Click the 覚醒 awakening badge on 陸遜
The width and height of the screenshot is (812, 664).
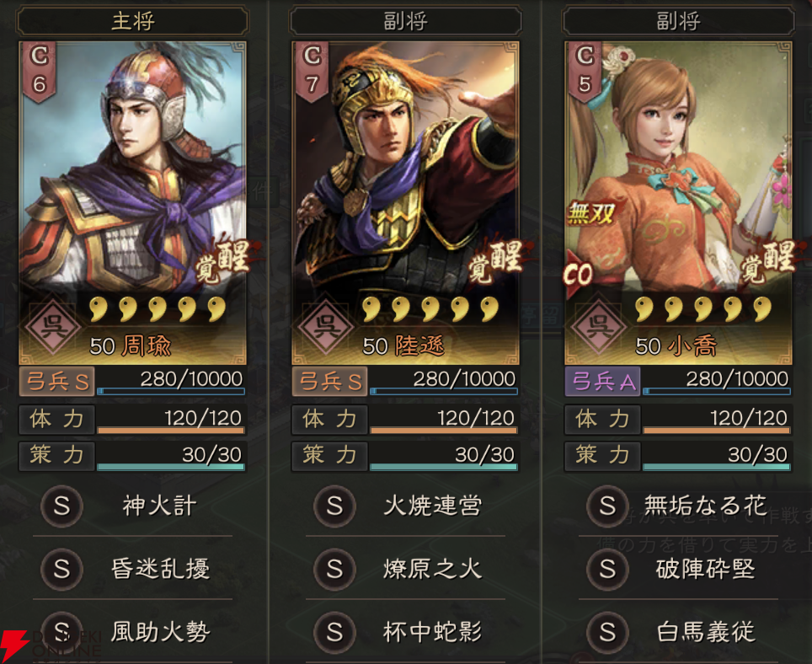coord(496,262)
